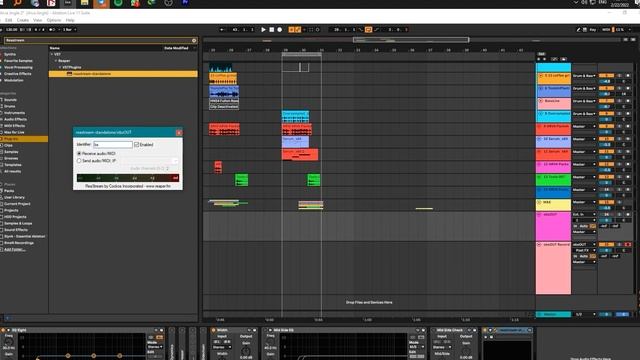Viewport: 640px width, 360px height.
Task: Open Master routing dropdown for Wild track
Action: [x=584, y=202]
